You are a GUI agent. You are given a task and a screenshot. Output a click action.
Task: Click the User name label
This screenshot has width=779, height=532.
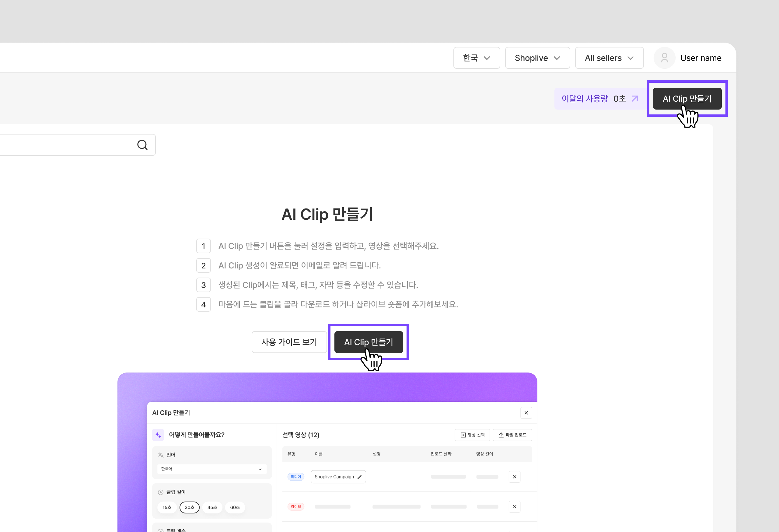tap(700, 58)
